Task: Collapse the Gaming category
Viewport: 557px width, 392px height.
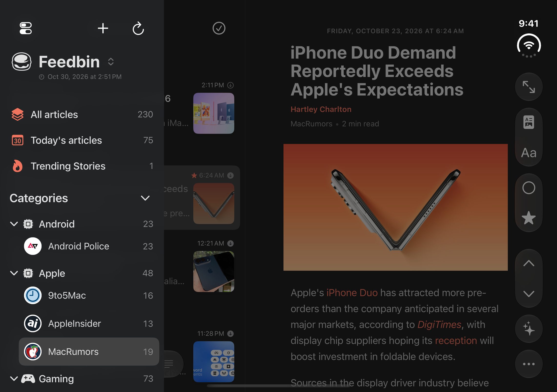Action: tap(14, 379)
